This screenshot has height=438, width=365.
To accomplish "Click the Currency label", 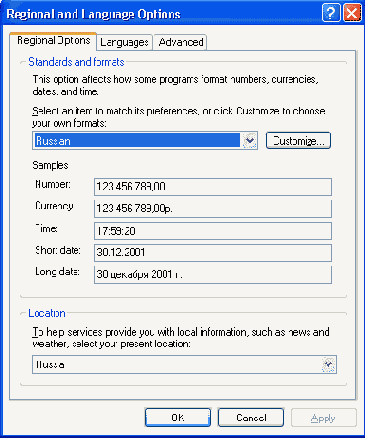I will [54, 206].
